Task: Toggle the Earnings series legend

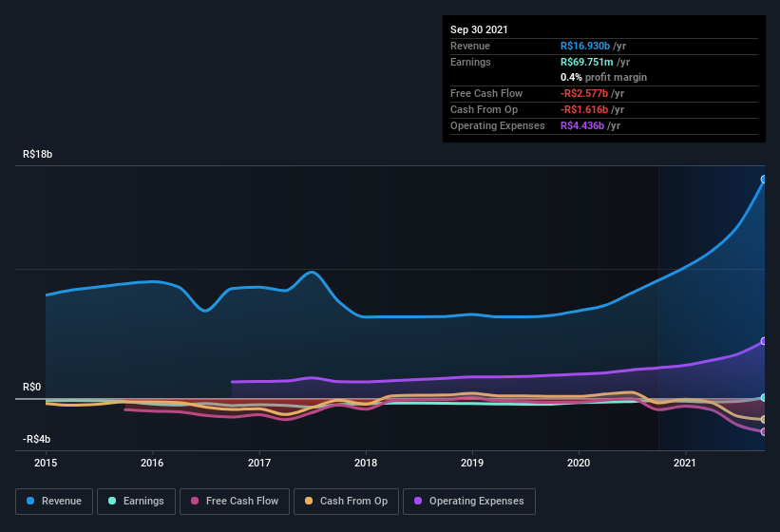Action: coord(136,502)
